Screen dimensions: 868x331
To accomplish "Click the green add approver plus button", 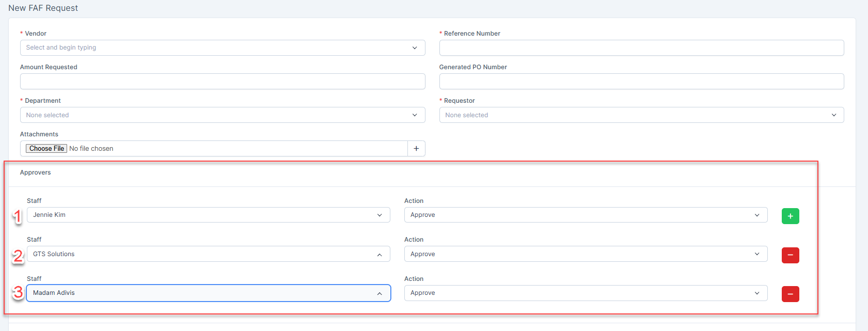I will coord(790,216).
